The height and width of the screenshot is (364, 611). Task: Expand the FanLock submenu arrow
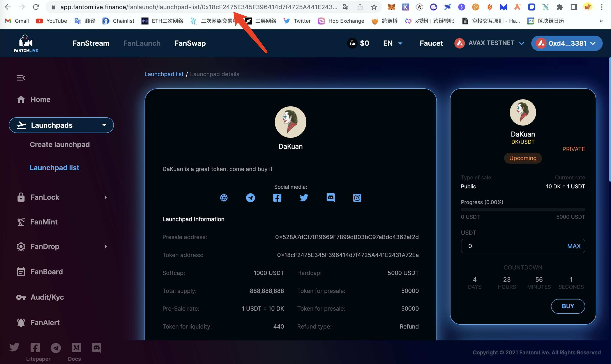pyautogui.click(x=106, y=197)
